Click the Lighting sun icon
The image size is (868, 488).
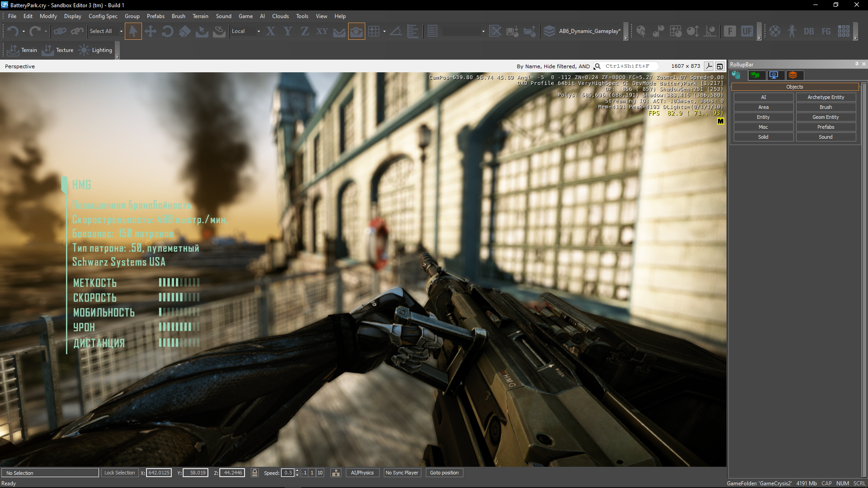click(x=84, y=50)
